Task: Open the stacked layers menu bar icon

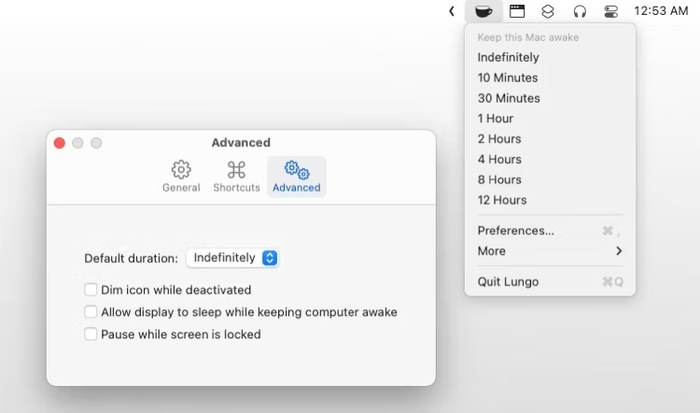Action: click(548, 11)
